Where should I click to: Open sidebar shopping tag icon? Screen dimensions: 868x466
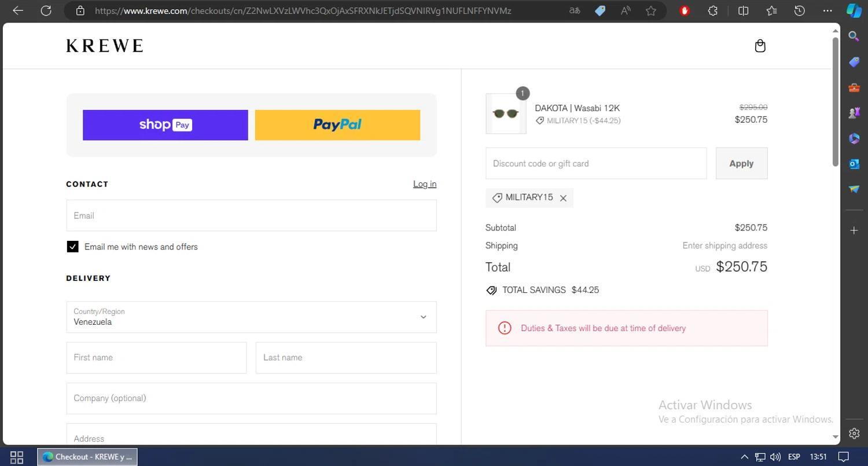pyautogui.click(x=854, y=62)
